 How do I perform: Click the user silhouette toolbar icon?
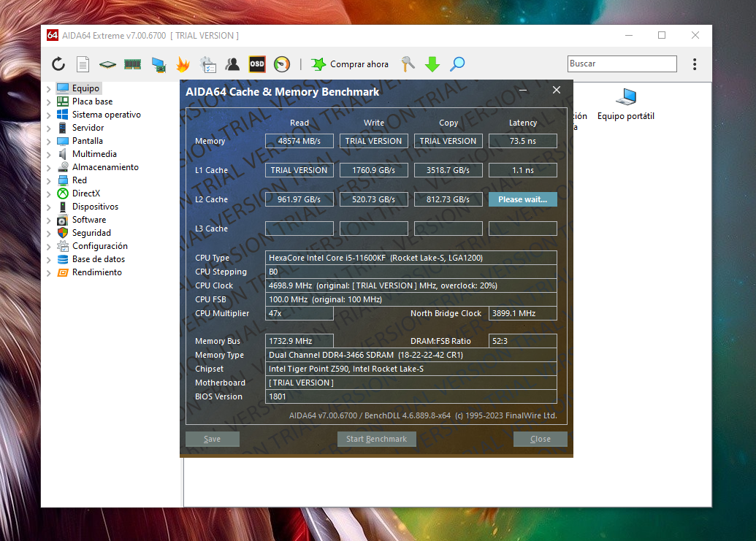[x=232, y=64]
